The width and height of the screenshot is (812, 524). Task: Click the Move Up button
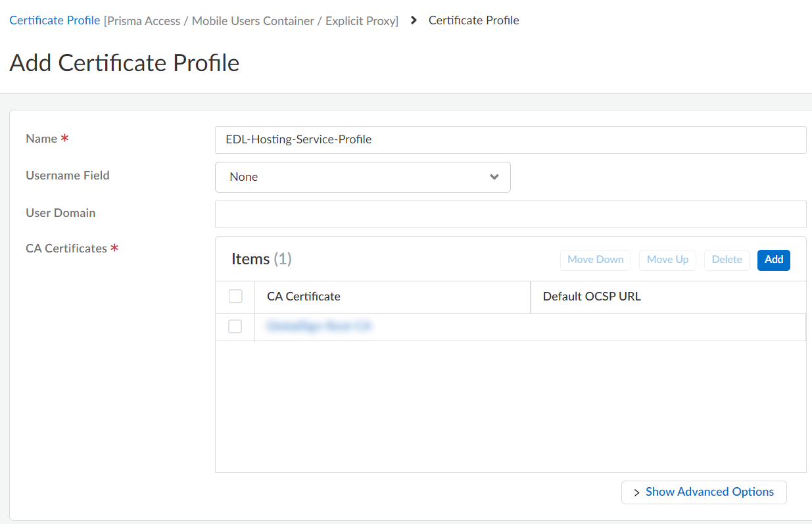(667, 260)
